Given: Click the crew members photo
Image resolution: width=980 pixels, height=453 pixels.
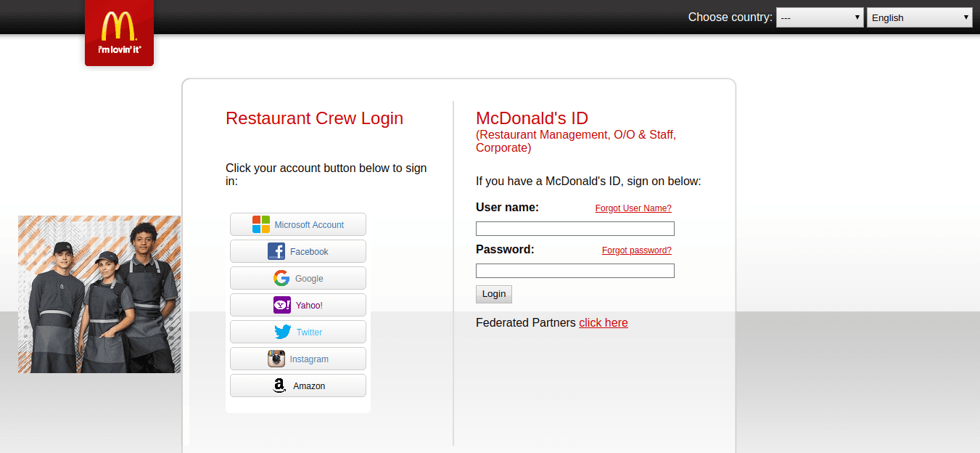Looking at the screenshot, I should [99, 294].
